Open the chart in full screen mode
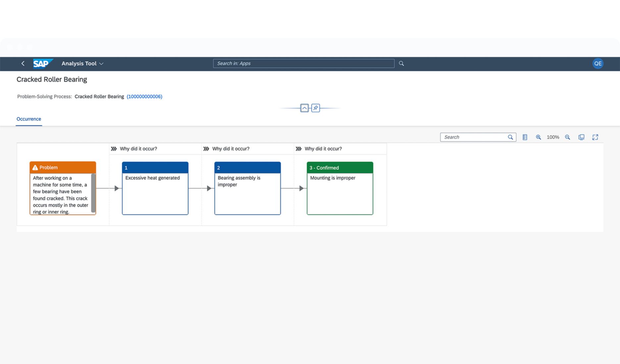Image resolution: width=620 pixels, height=364 pixels. [595, 137]
